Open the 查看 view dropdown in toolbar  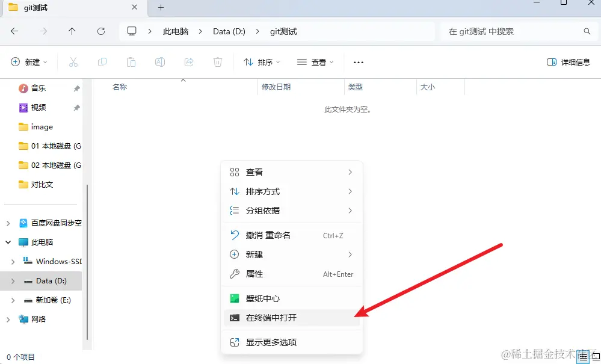point(315,62)
